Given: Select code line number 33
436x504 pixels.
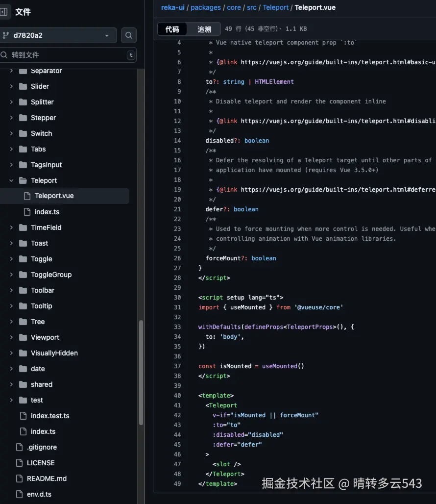Looking at the screenshot, I should [x=177, y=327].
